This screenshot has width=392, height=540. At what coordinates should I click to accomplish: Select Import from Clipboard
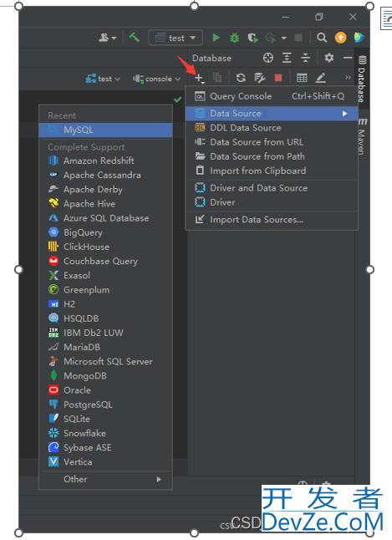pyautogui.click(x=272, y=171)
